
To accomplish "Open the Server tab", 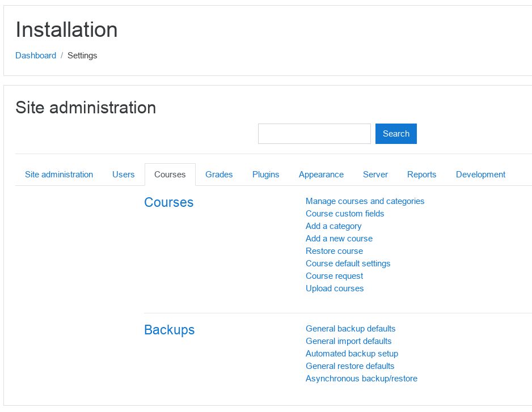I will [x=375, y=175].
